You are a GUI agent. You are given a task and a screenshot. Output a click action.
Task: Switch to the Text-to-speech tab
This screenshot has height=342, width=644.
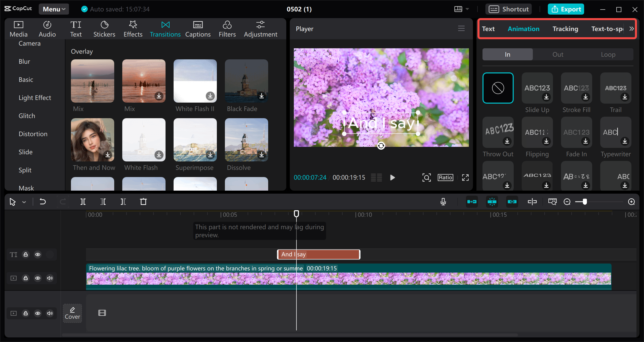[x=607, y=29]
